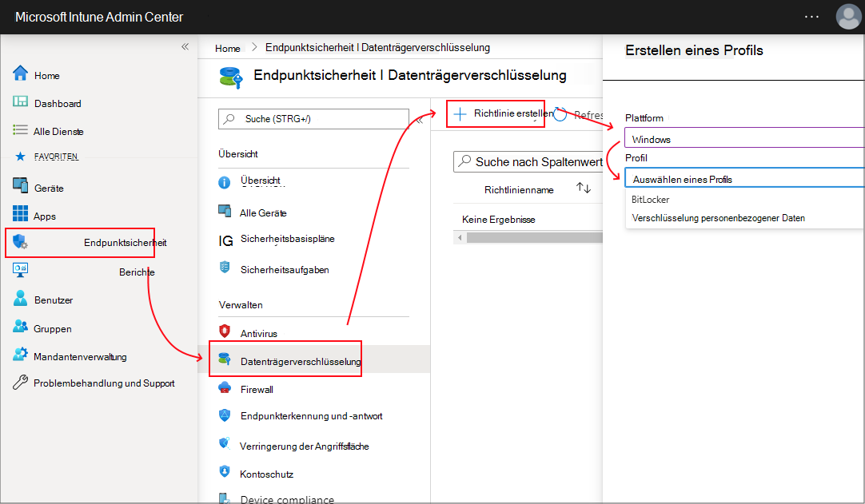This screenshot has width=865, height=504.
Task: Click the Verringerung der Angriffsfläche icon
Action: (225, 443)
